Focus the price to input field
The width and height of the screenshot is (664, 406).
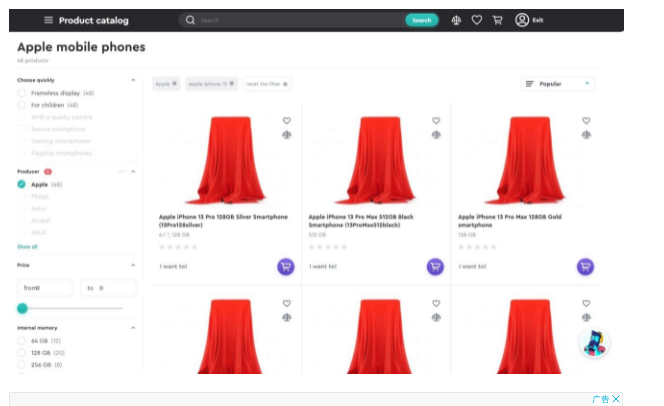pos(108,288)
